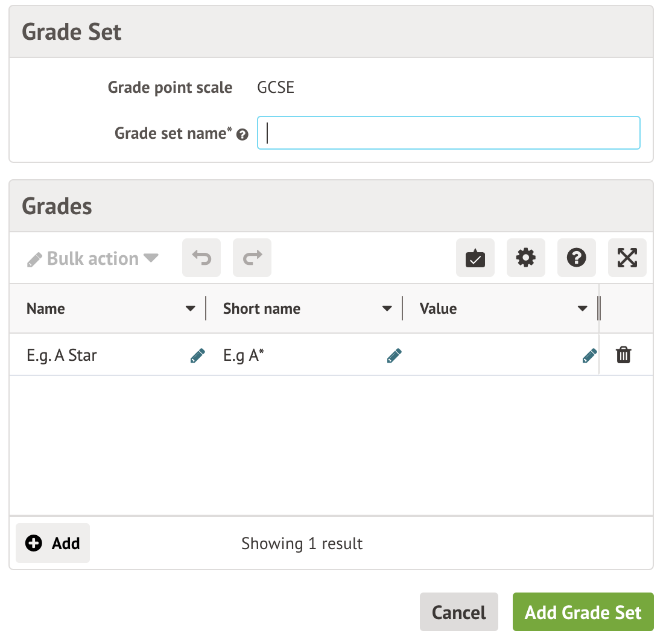Click the checkmark selection mode icon
The height and width of the screenshot is (642, 672).
click(475, 258)
